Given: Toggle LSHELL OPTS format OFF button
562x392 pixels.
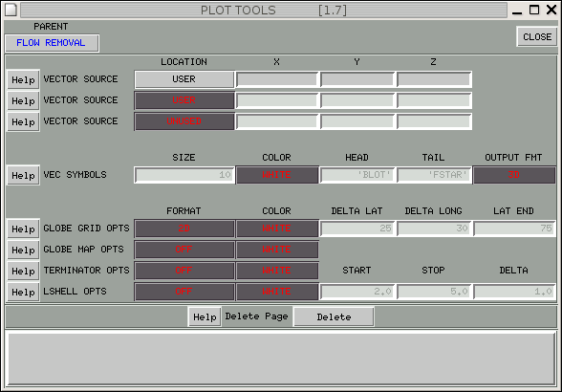Looking at the screenshot, I should [x=184, y=292].
